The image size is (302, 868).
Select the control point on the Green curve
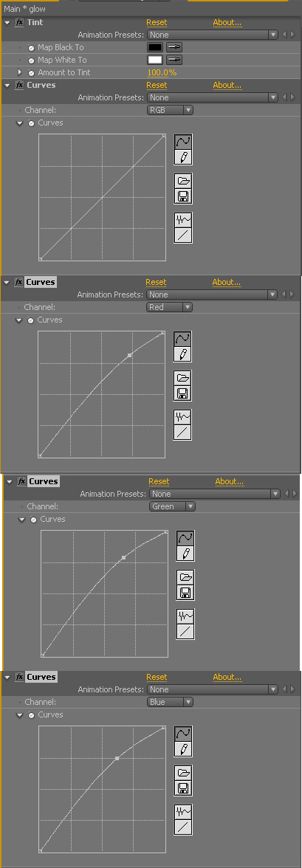(x=123, y=557)
